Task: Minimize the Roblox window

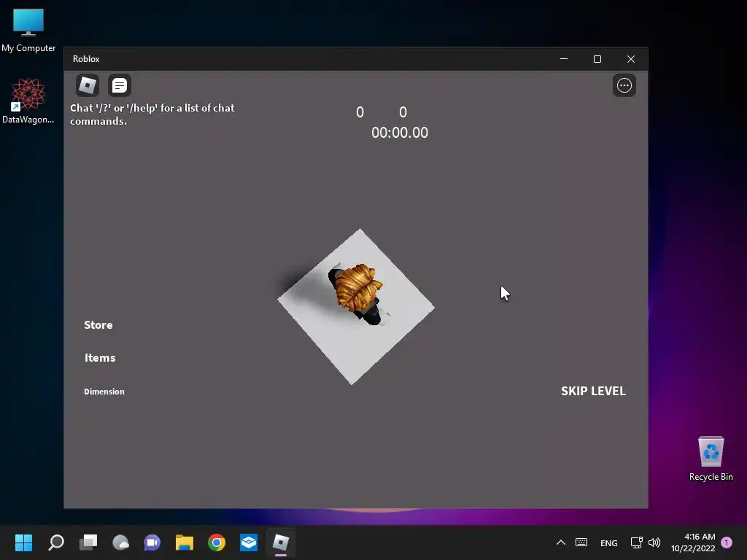Action: (564, 59)
